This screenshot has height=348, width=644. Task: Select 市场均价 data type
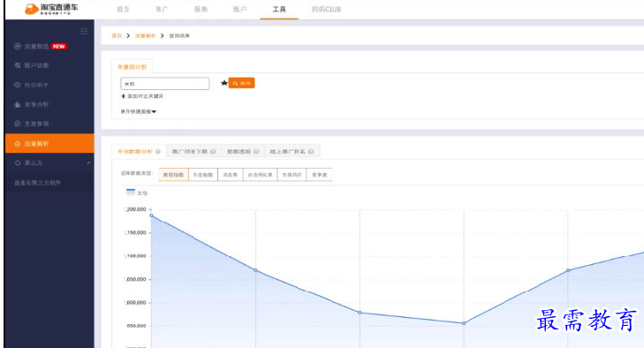(292, 175)
